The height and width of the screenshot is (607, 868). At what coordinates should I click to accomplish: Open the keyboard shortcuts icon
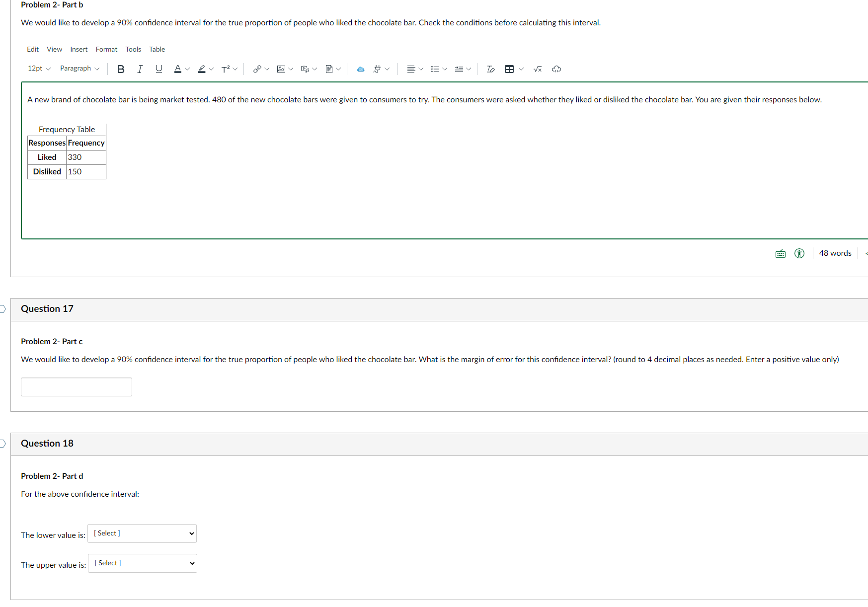pyautogui.click(x=781, y=254)
